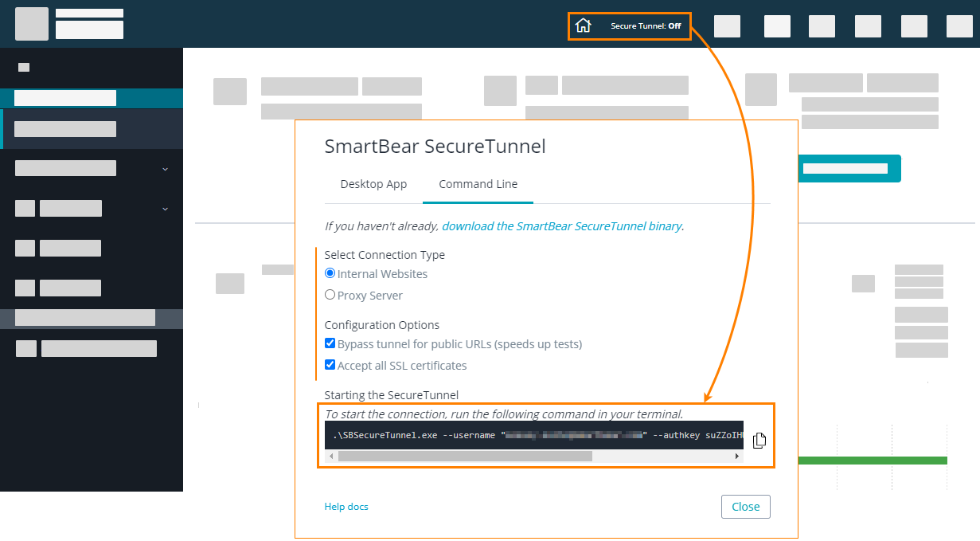Open the Secure Tunnel: Off status indicator
980x541 pixels.
645,26
